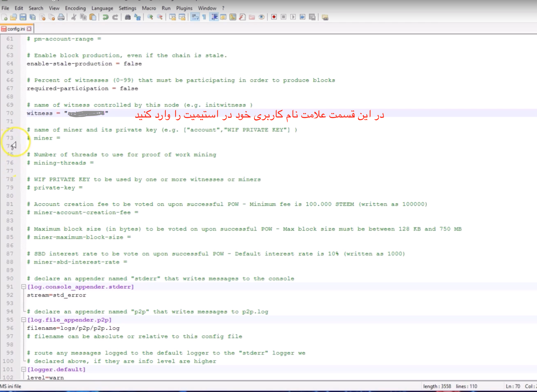Open Find with the binoculars icon
Viewport: 537px width, 392px height.
pos(128,17)
